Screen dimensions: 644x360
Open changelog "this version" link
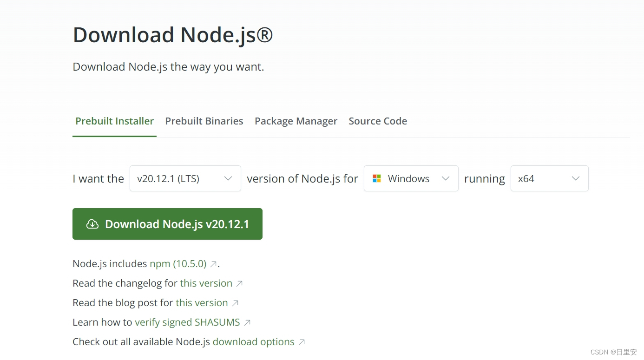click(206, 283)
